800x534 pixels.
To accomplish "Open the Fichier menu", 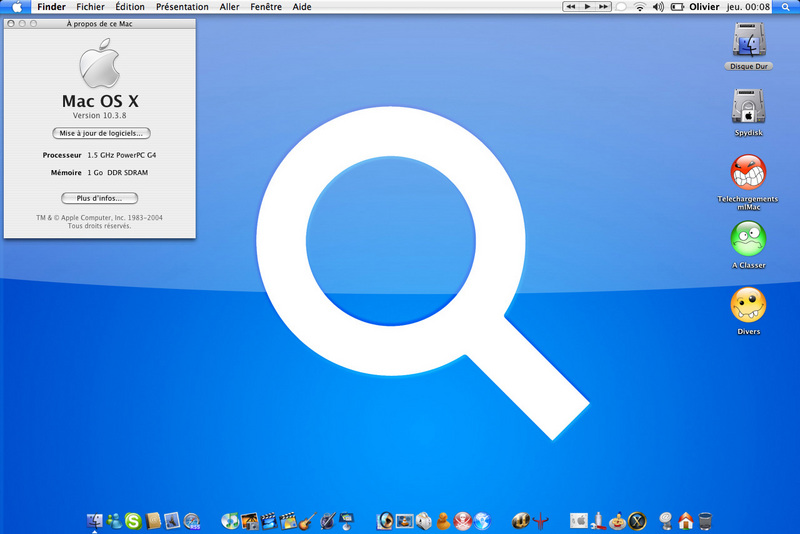I will pos(90,7).
